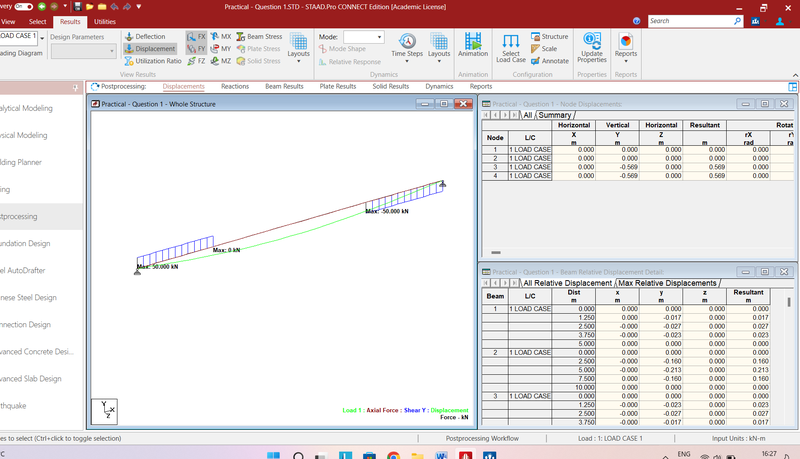The width and height of the screenshot is (800, 459).
Task: Open the Design Parameters combo box
Action: [x=83, y=50]
